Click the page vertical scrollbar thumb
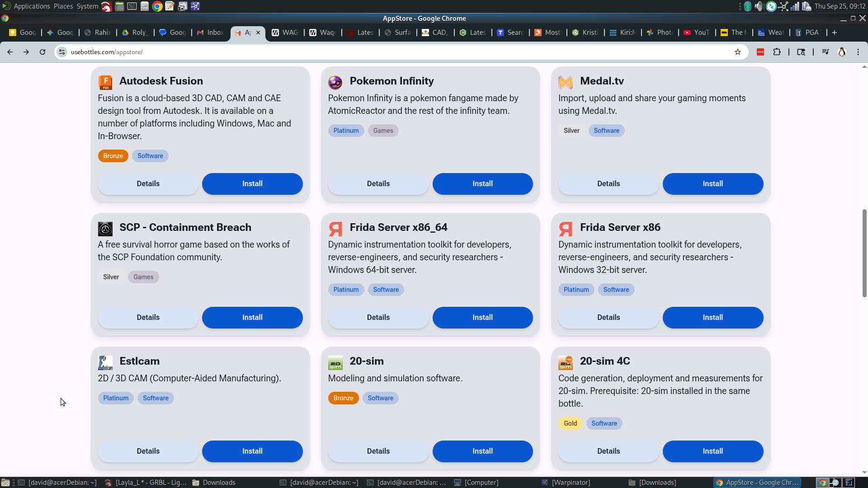This screenshot has width=868, height=488. coord(864,253)
